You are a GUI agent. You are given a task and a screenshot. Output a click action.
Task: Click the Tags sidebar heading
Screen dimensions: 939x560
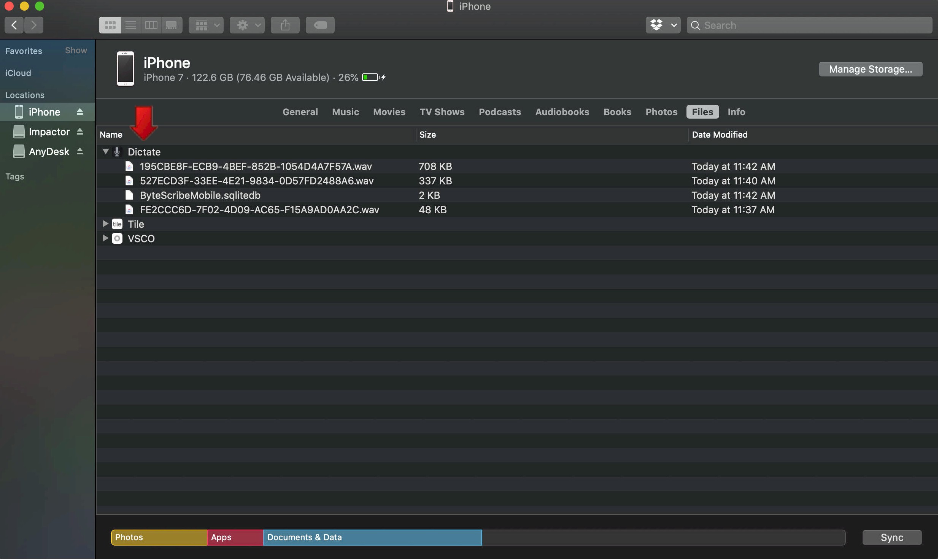(15, 176)
